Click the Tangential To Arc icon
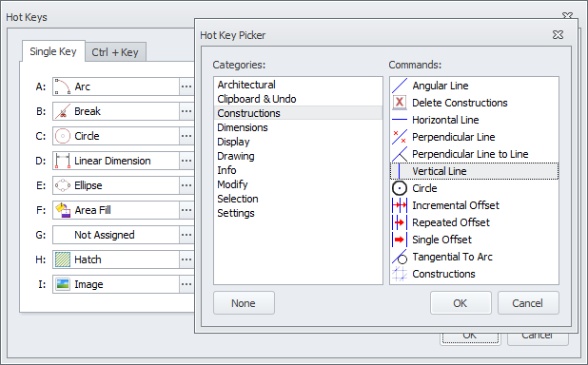 click(400, 257)
